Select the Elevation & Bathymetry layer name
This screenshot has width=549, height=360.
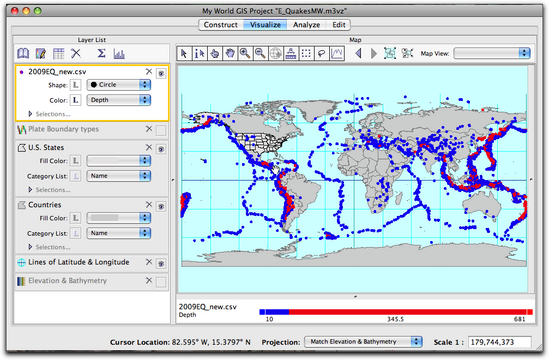(x=68, y=281)
